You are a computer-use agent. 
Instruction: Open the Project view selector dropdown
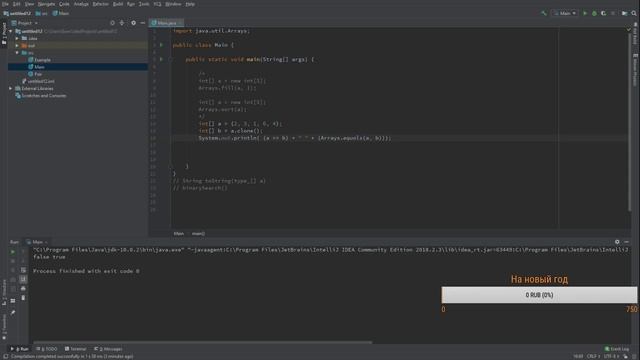(x=25, y=23)
